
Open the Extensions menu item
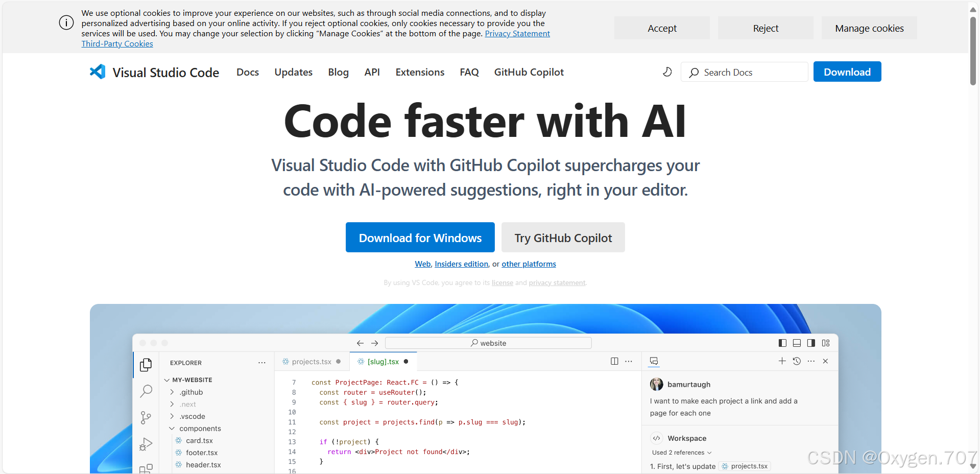(420, 72)
